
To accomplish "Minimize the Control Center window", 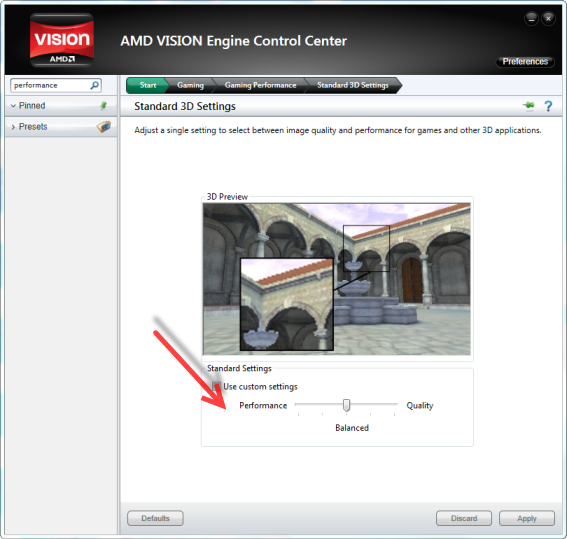I will 531,18.
